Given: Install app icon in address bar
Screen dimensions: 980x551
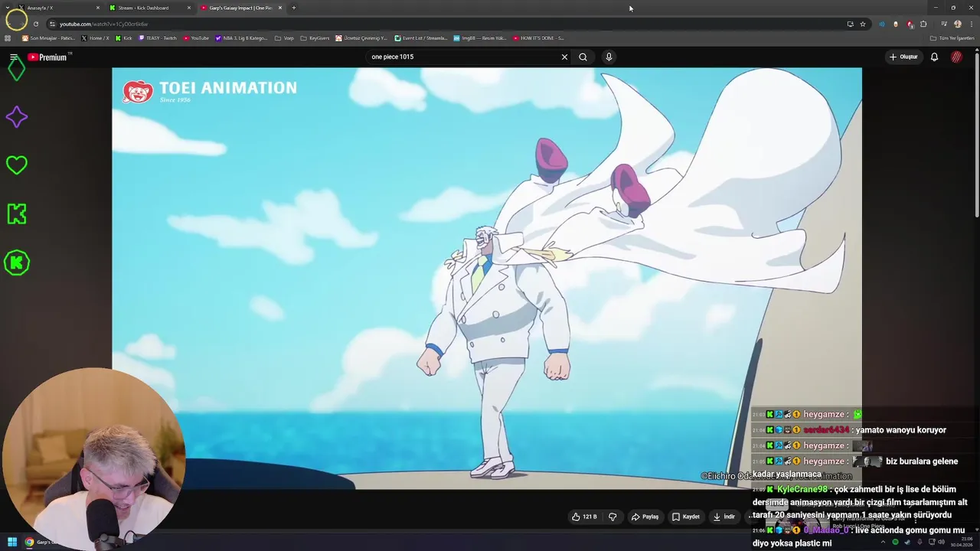Looking at the screenshot, I should (x=850, y=24).
